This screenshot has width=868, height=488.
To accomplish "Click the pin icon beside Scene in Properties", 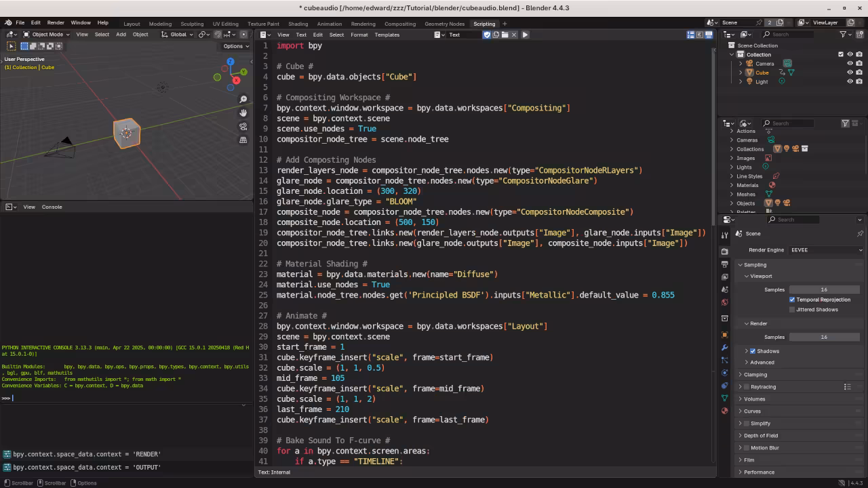I will (x=860, y=234).
